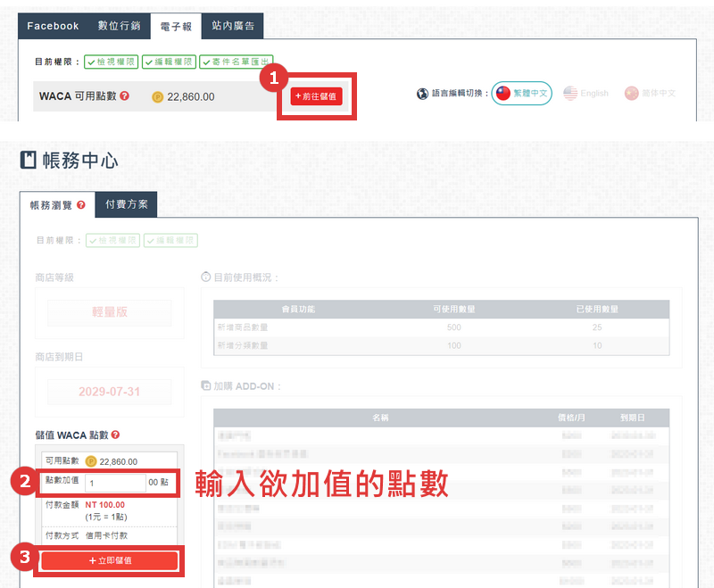Click the 價格/月 column header

tap(571, 418)
